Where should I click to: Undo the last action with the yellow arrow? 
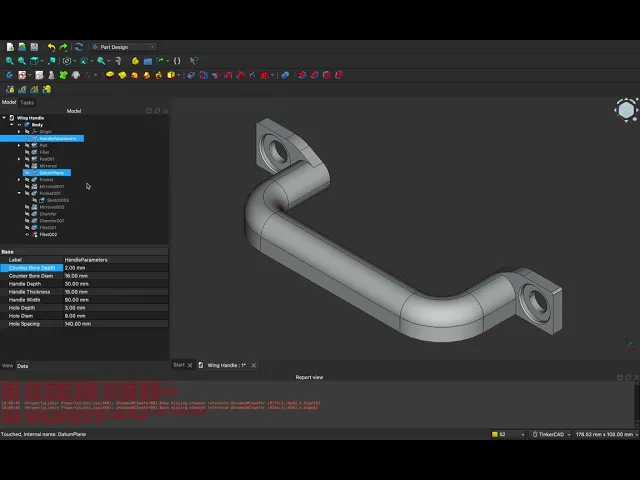click(x=51, y=47)
